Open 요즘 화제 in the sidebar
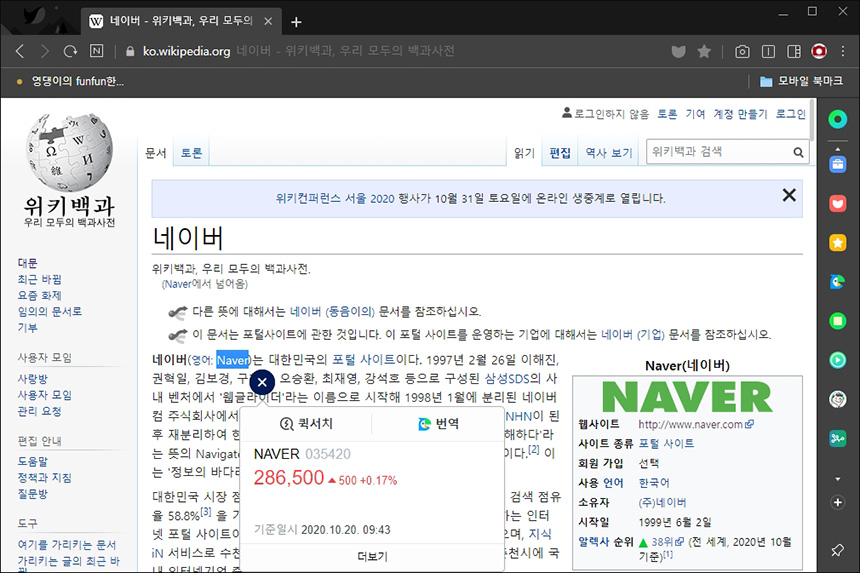 39,296
